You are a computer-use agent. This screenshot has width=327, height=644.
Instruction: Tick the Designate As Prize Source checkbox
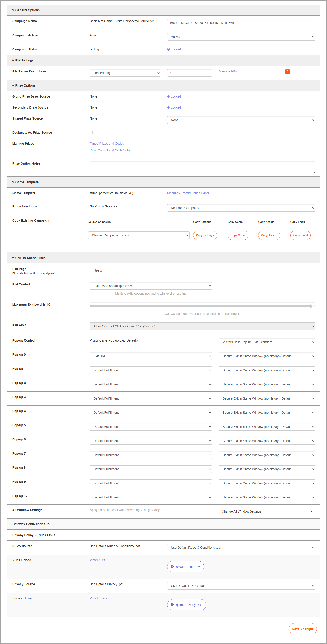point(91,133)
